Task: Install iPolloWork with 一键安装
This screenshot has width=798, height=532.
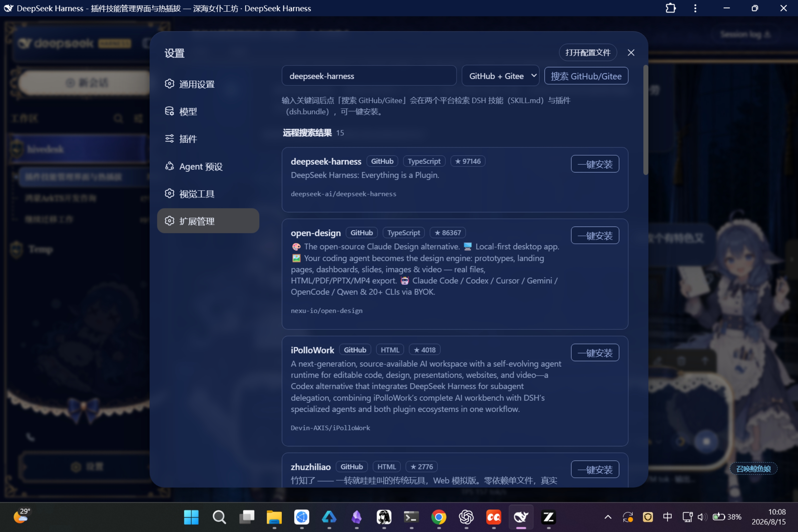Action: click(595, 352)
